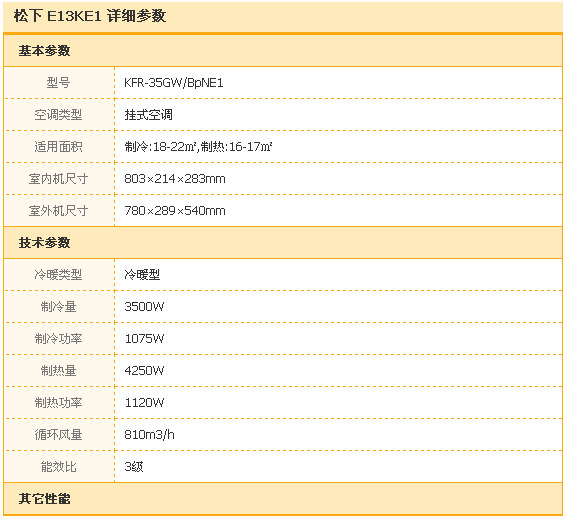The image size is (582, 521).
Task: Click the 空调类型 label
Action: point(58,115)
